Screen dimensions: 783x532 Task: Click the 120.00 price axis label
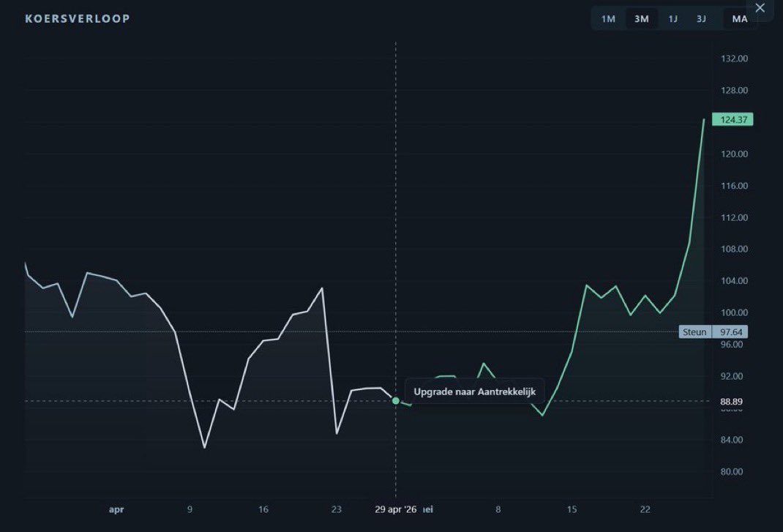pos(734,154)
